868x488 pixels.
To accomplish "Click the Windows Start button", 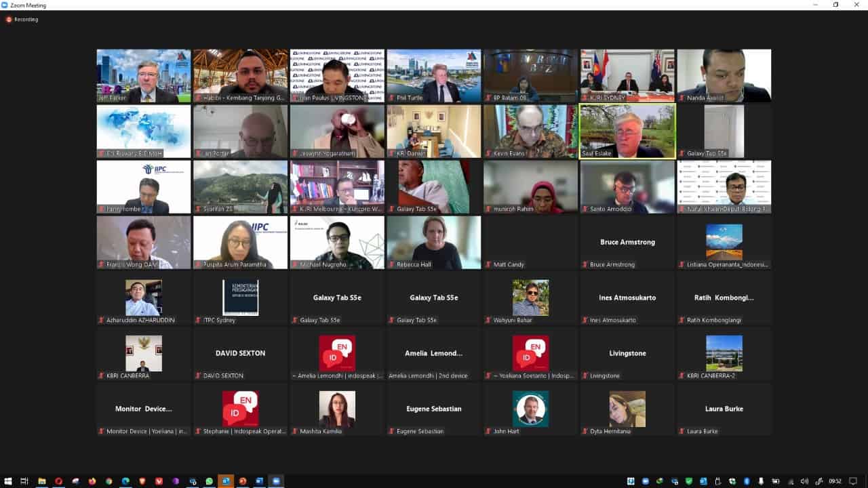I will (7, 481).
